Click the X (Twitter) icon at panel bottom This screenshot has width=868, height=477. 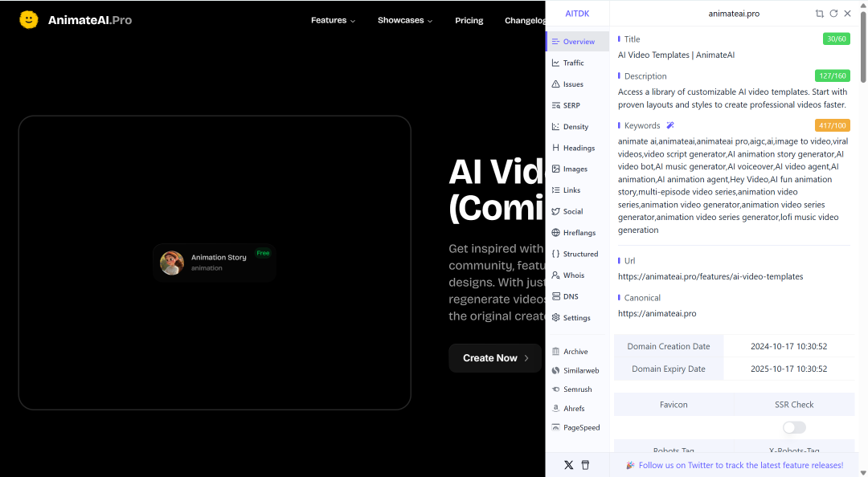(568, 465)
